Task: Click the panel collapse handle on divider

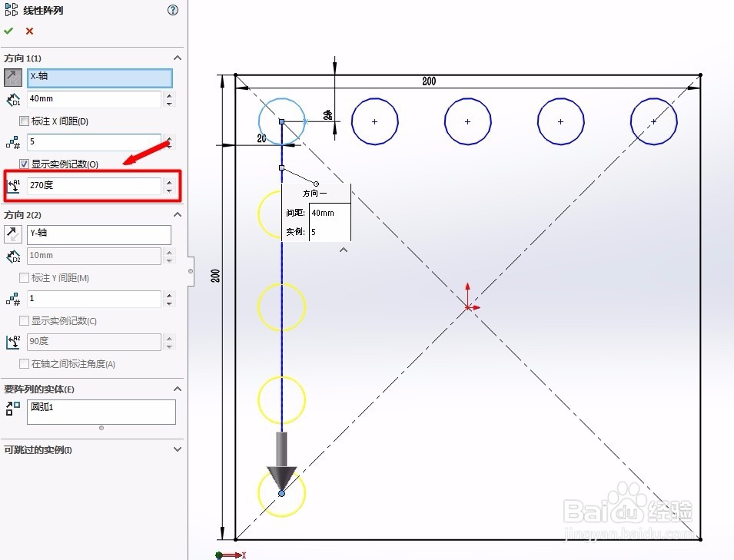Action: coord(191,271)
